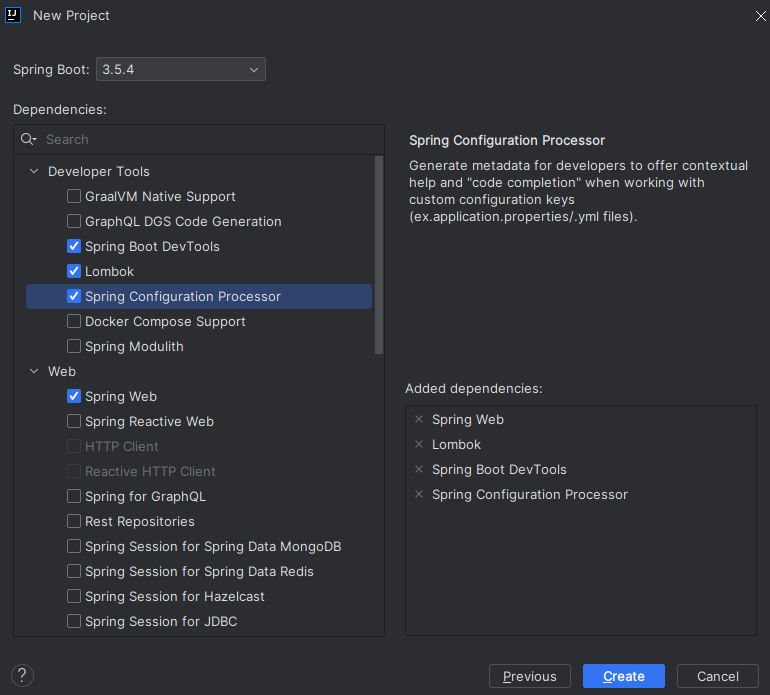The height and width of the screenshot is (695, 770).
Task: Open the Spring Boot version dropdown
Action: (181, 69)
